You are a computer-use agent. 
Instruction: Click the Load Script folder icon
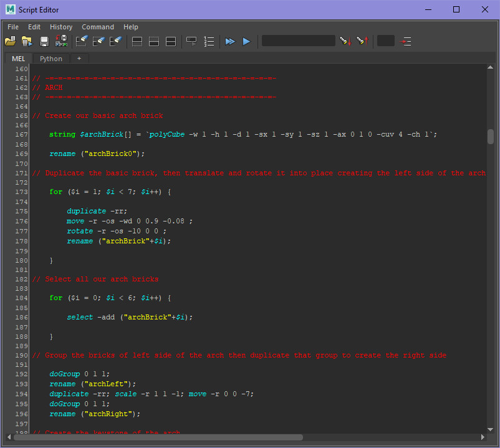[10, 41]
